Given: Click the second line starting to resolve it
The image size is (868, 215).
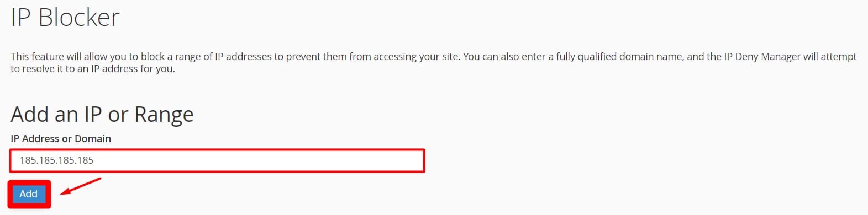Looking at the screenshot, I should tap(93, 69).
